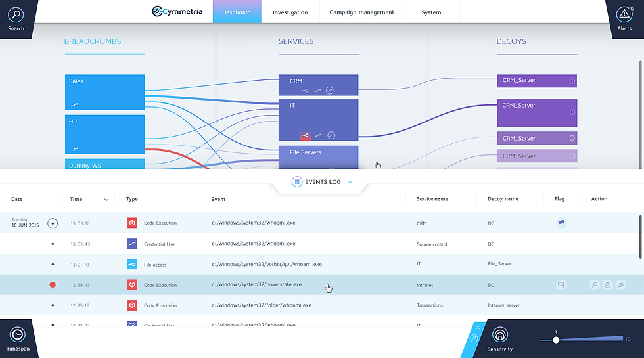The image size is (644, 358).
Task: Open info for the faded fourth CRM_Server decoy
Action: point(572,156)
